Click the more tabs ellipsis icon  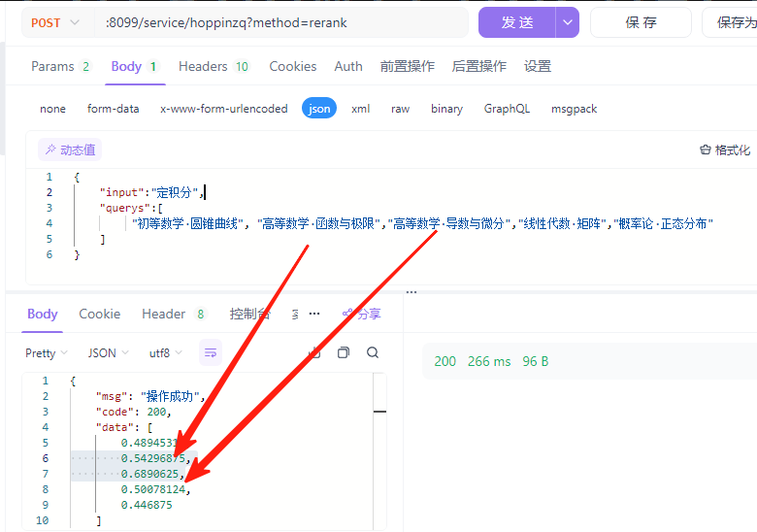(x=314, y=314)
